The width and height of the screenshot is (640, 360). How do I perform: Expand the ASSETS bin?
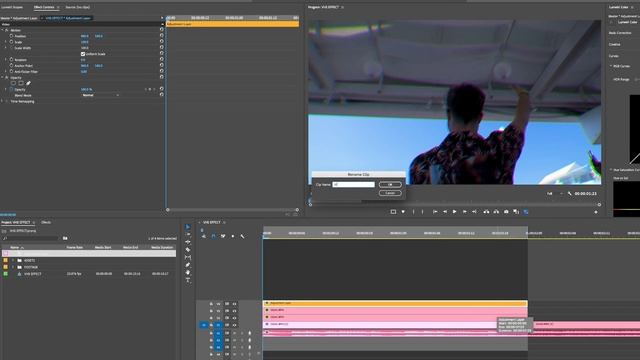point(13,260)
